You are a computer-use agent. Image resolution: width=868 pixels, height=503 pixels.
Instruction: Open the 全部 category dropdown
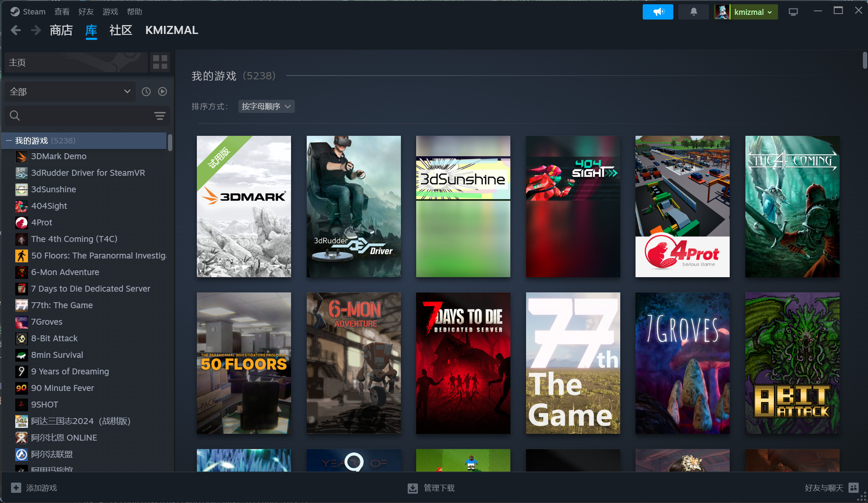(x=70, y=92)
